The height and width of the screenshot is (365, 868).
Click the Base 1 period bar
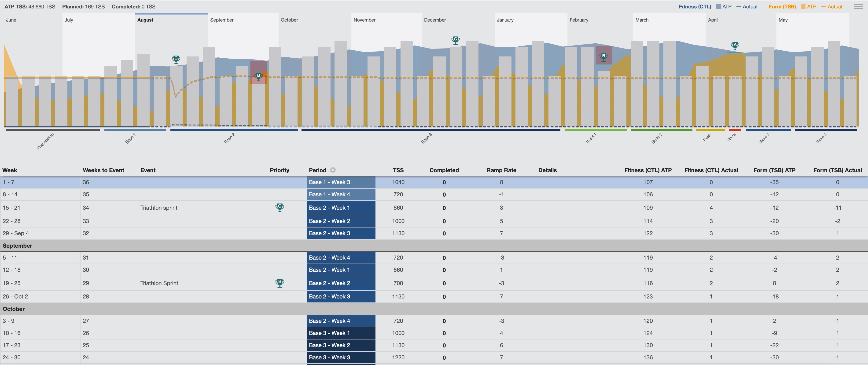click(x=135, y=130)
